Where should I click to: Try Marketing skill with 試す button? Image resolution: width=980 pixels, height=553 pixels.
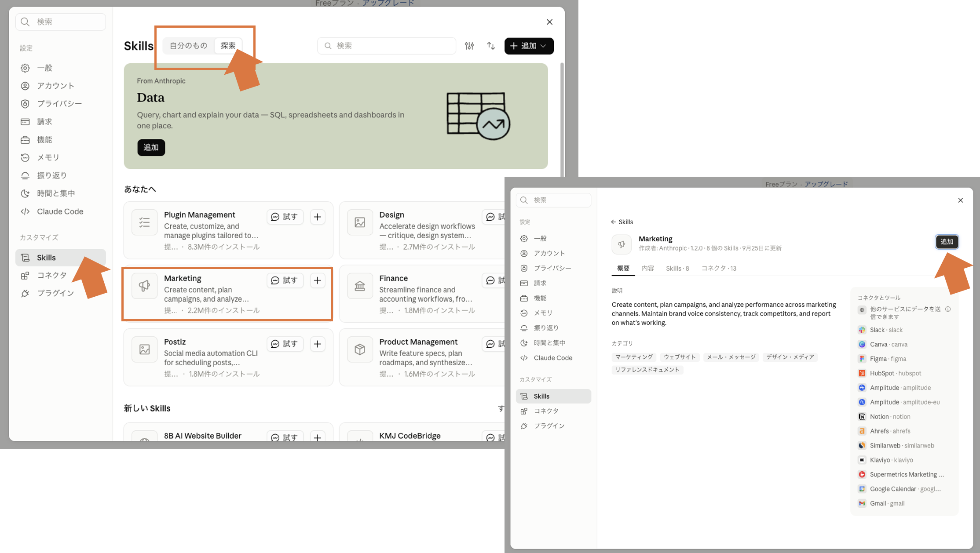pyautogui.click(x=285, y=280)
